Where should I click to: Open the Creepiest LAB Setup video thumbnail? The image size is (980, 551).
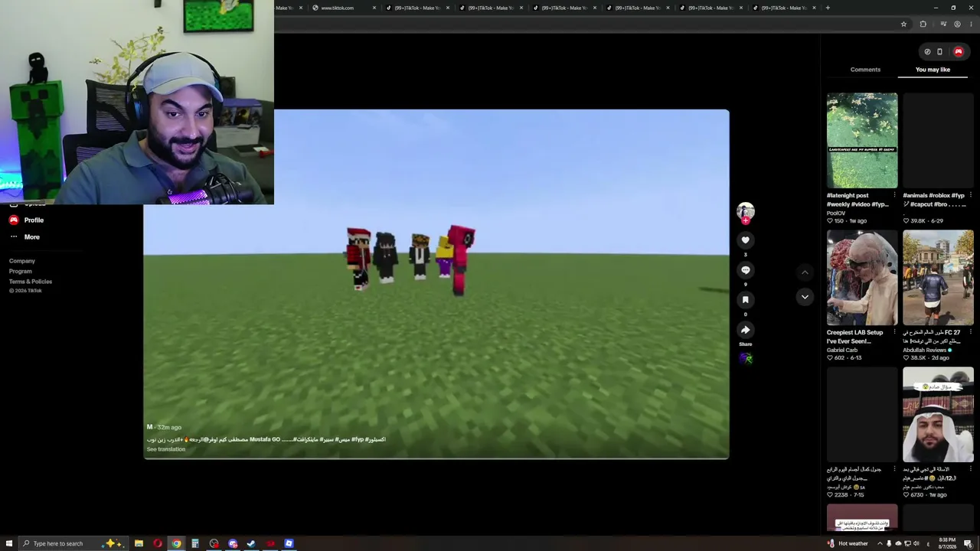click(x=862, y=278)
